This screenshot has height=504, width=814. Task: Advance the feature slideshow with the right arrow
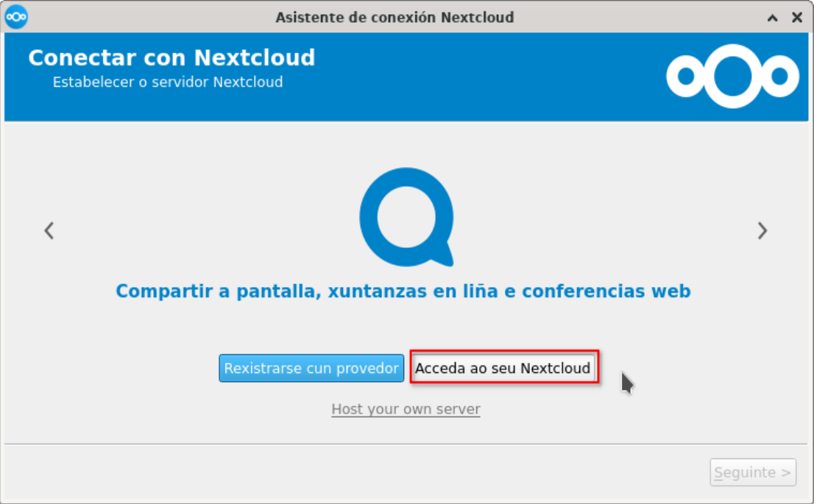(764, 230)
